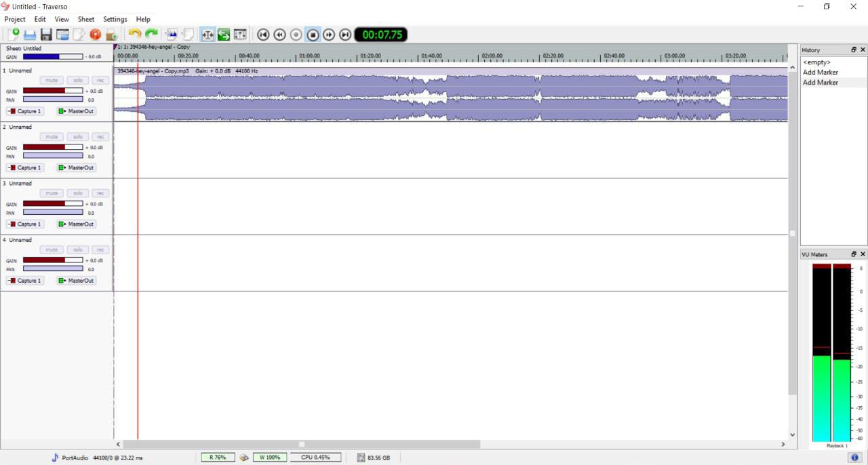
Task: Click the CPU 0.45% indicator
Action: click(x=316, y=458)
